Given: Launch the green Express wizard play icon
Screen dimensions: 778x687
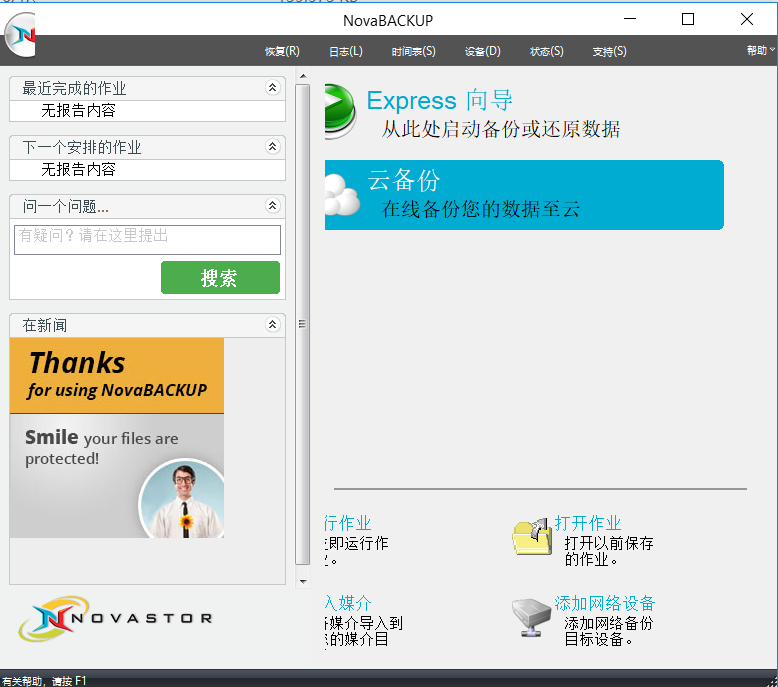Looking at the screenshot, I should [340, 111].
